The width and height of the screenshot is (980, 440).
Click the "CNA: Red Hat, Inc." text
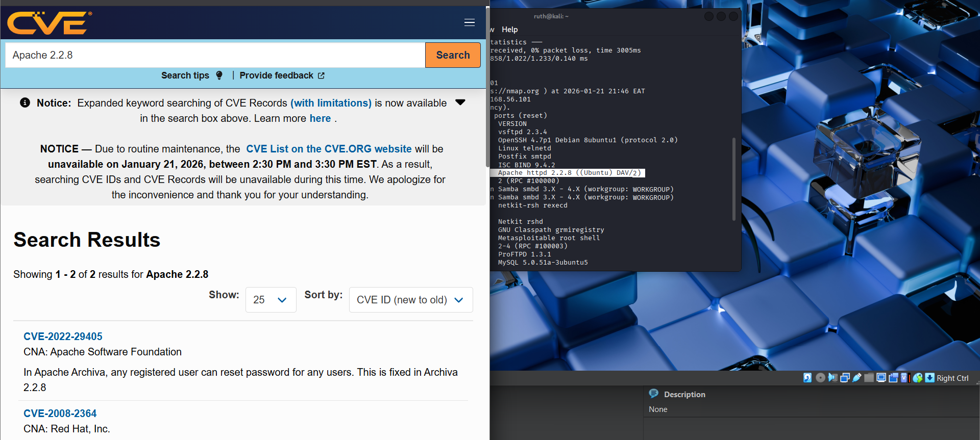pos(67,429)
